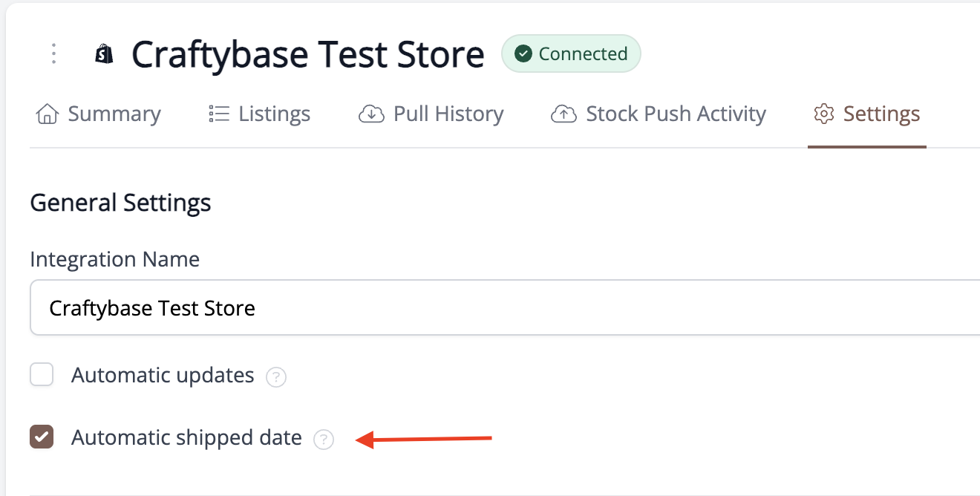This screenshot has height=496, width=980.
Task: Open the three-dot options menu beside store name
Action: click(x=53, y=54)
